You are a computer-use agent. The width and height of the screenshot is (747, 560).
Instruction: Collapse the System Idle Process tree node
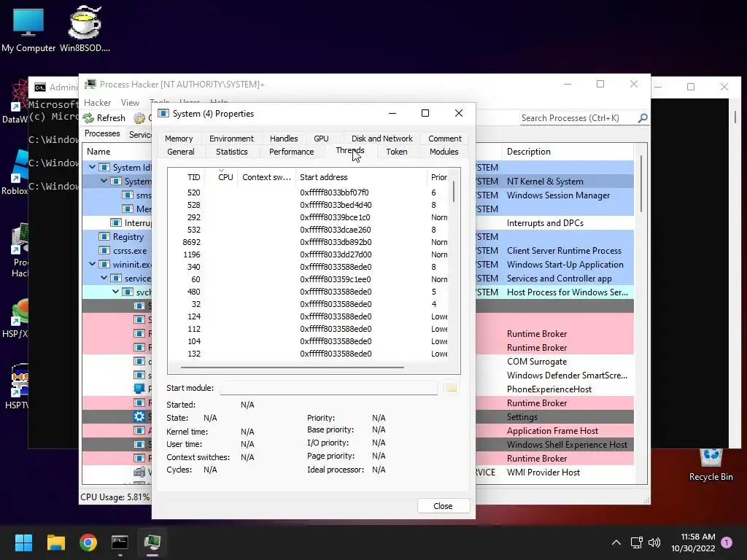pyautogui.click(x=93, y=167)
